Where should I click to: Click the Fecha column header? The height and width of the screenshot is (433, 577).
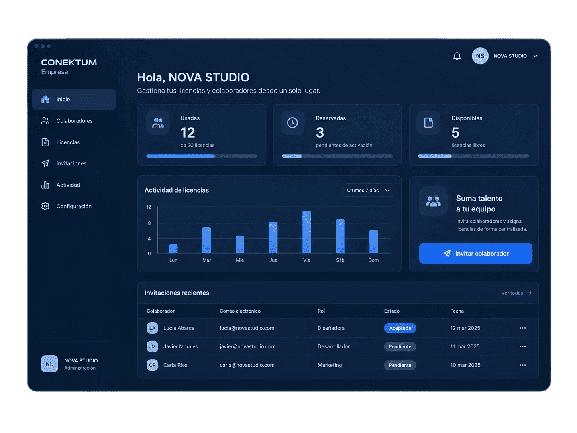point(457,311)
